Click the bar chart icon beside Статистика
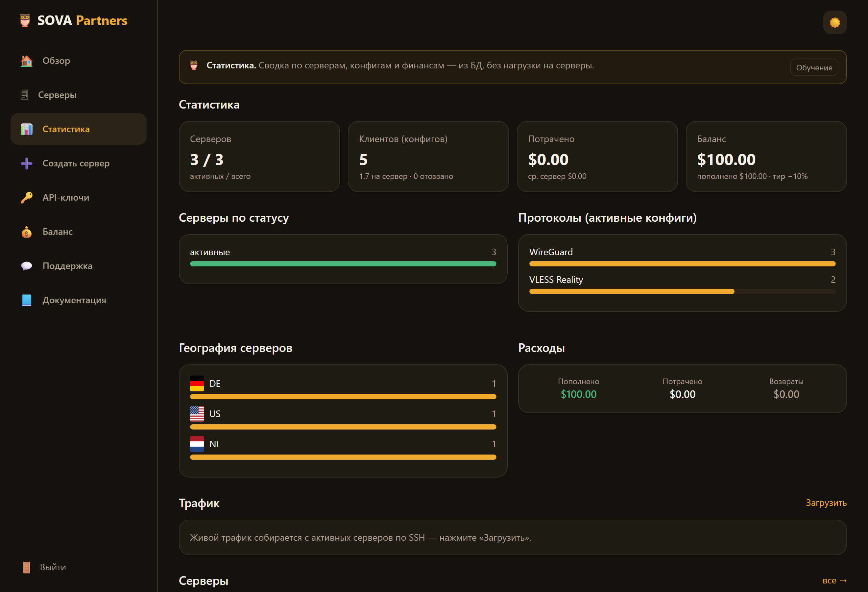The height and width of the screenshot is (592, 868). (x=27, y=129)
